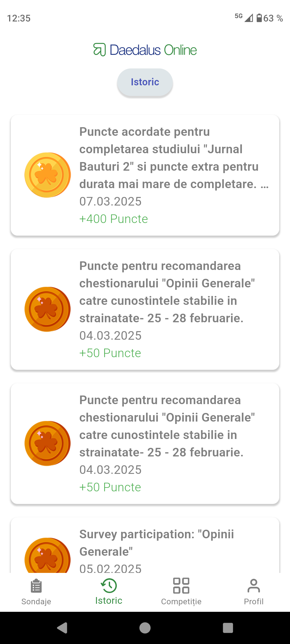Viewport: 290px width, 644px height.
Task: Open the Profil tab label
Action: (x=254, y=602)
